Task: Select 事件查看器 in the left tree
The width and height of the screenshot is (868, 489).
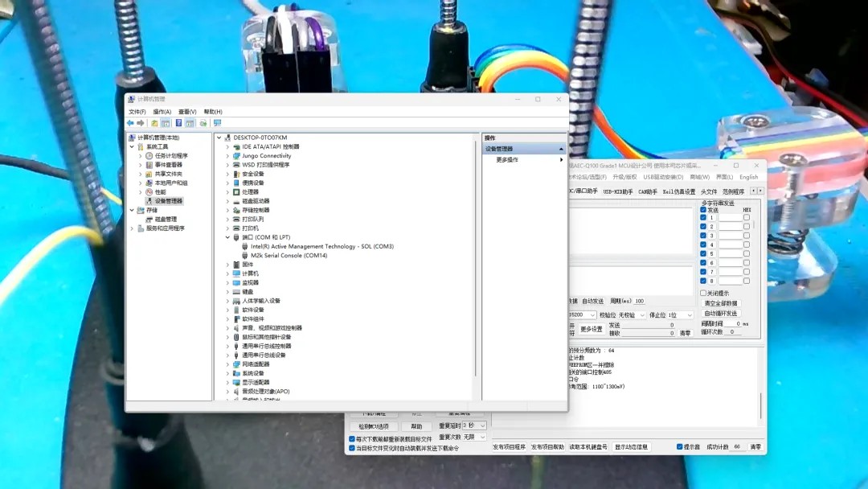Action: coord(168,165)
